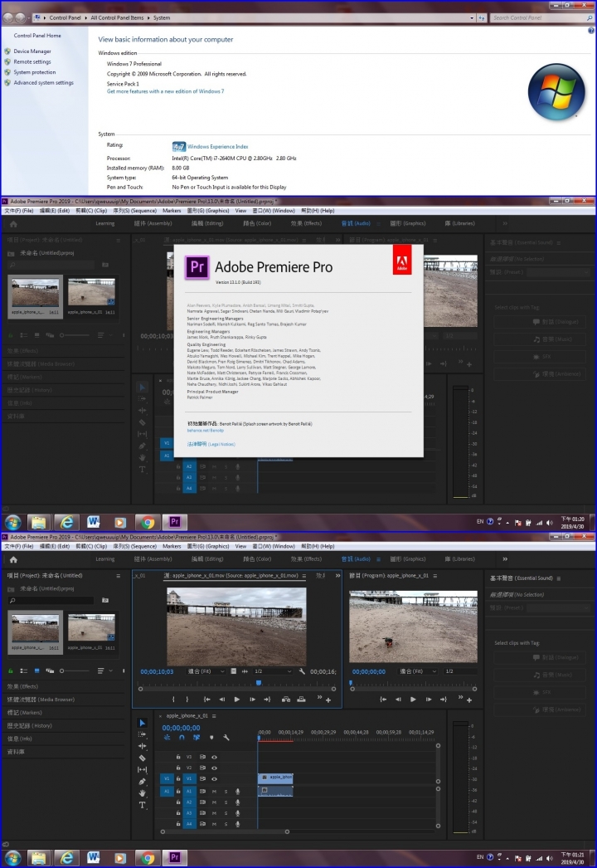Open Graphics menu in lower Premiere menu bar
The width and height of the screenshot is (597, 868).
click(208, 546)
